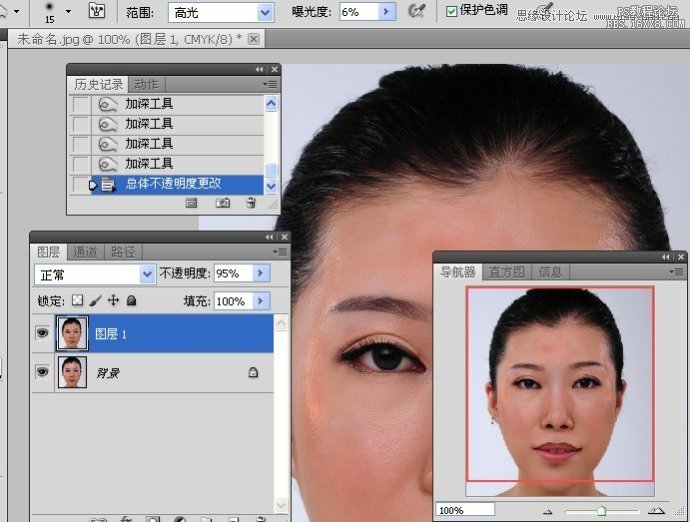Click the lock all padlock icon
Screen dimensions: 690x522
(131, 300)
